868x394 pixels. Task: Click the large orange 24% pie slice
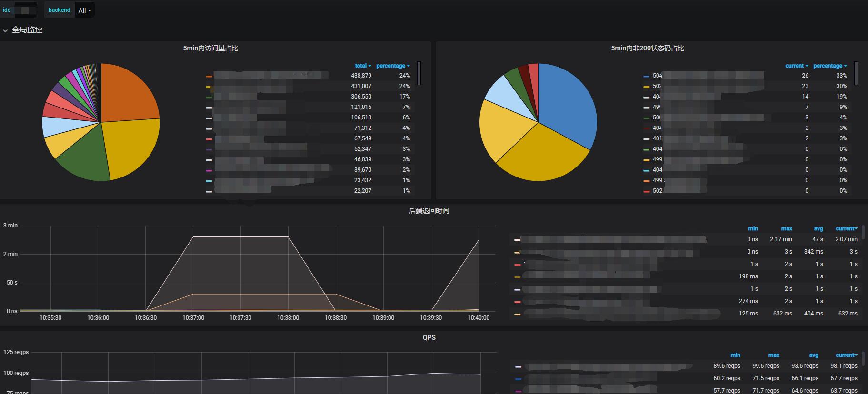[129, 93]
